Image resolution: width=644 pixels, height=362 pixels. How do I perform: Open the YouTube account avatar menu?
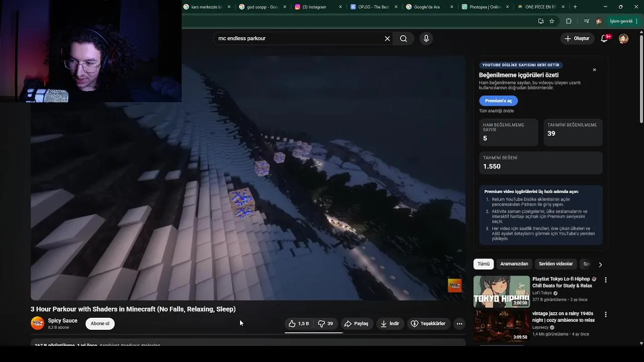[623, 39]
